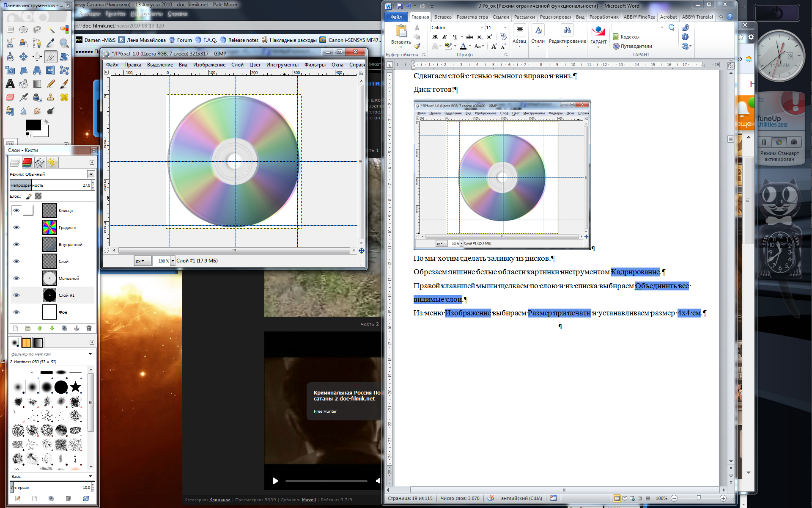Select the Paths pen tool
The width and height of the screenshot is (812, 508).
click(x=37, y=43)
